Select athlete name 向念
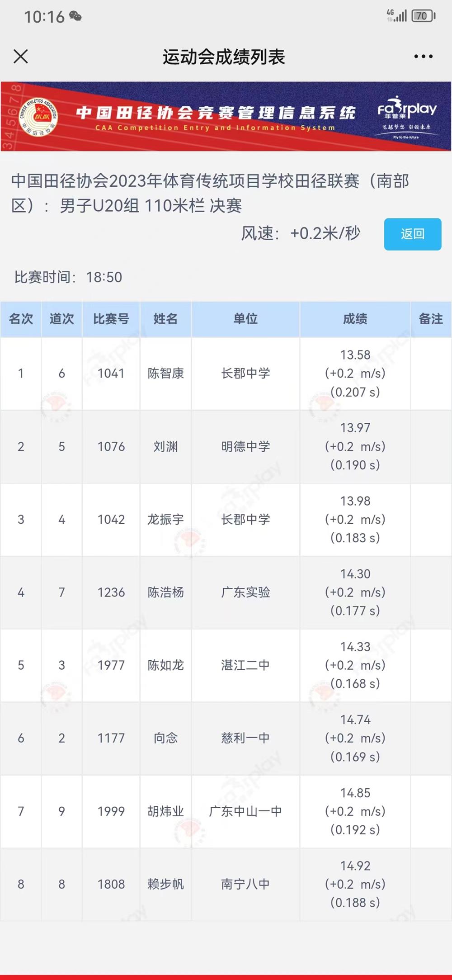452x980 pixels. 165,738
